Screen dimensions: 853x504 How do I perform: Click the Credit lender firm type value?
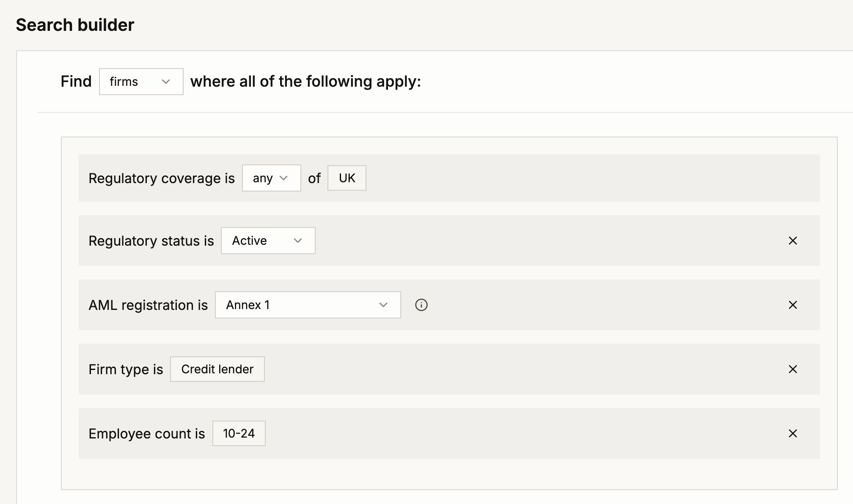click(x=217, y=369)
